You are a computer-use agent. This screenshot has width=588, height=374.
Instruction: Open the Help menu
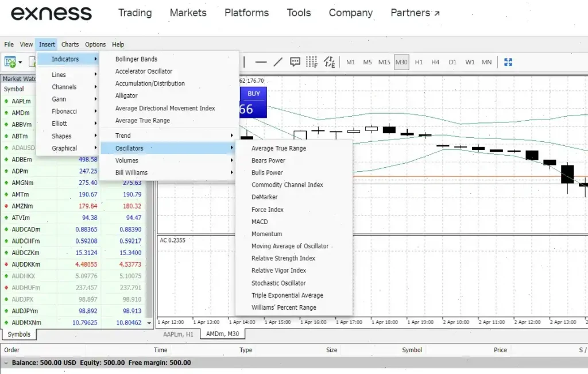point(118,44)
